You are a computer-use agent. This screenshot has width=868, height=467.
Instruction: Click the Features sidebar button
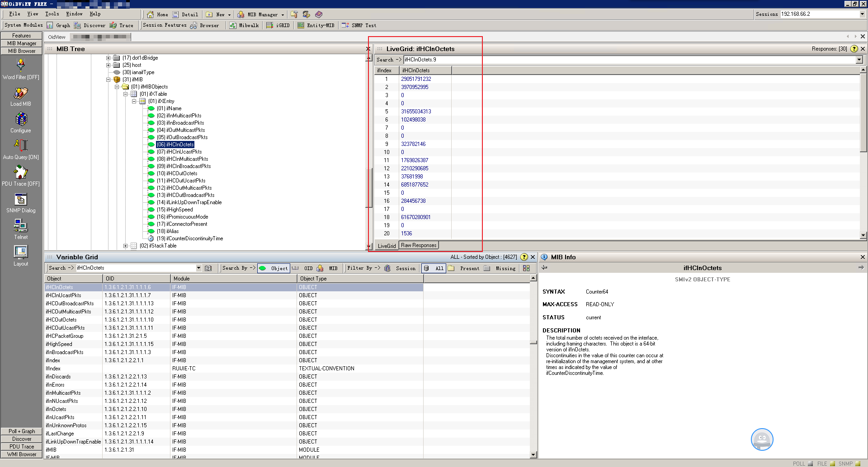click(x=21, y=36)
